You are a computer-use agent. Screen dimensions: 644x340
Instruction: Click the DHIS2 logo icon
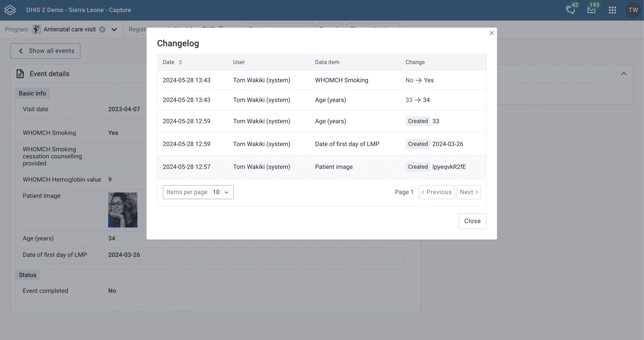10,10
